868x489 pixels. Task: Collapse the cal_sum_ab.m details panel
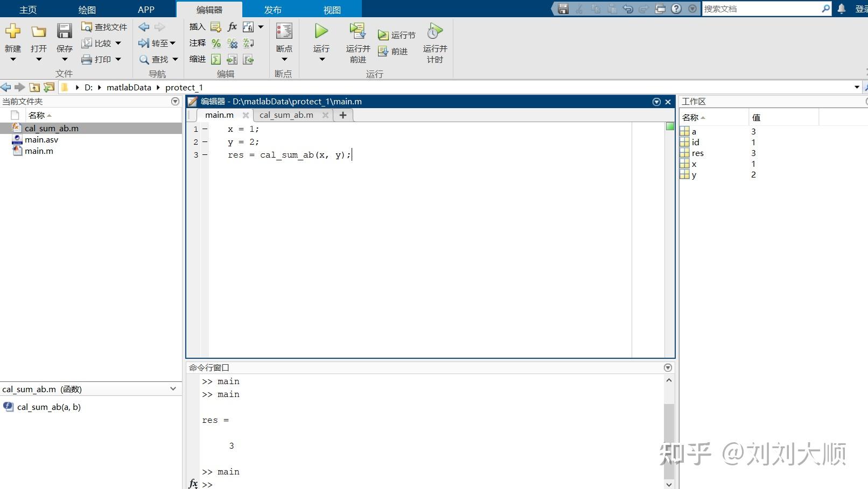pos(173,389)
